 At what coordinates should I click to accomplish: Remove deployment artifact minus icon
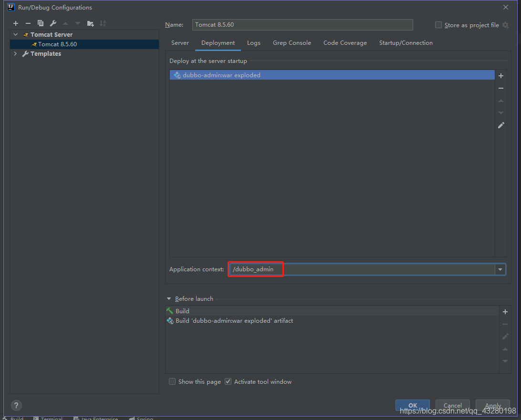501,88
